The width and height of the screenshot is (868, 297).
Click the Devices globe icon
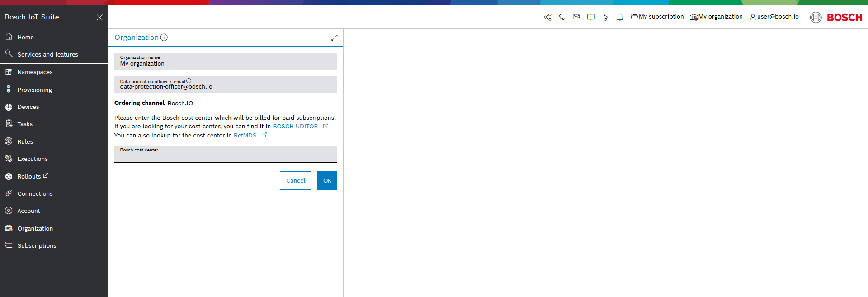click(x=9, y=107)
